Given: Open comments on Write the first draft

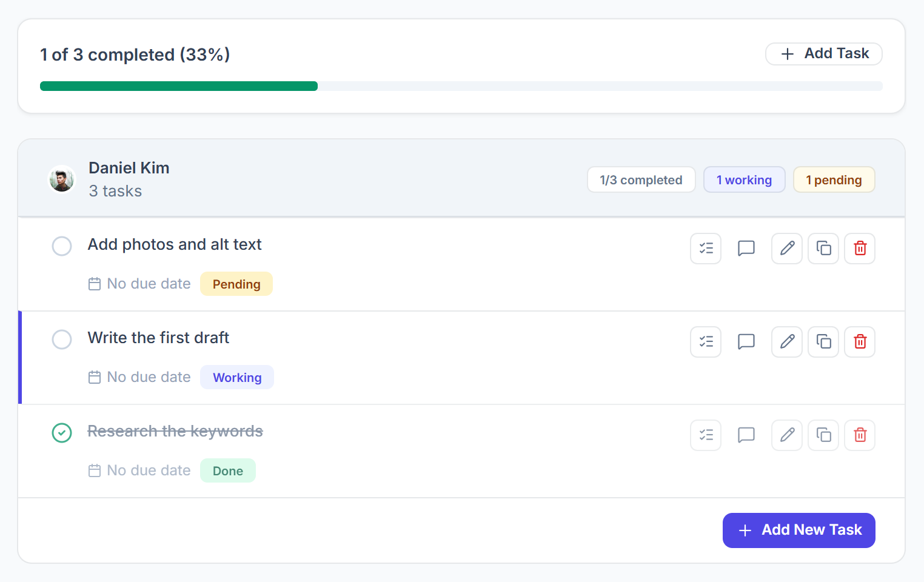Looking at the screenshot, I should [x=746, y=342].
